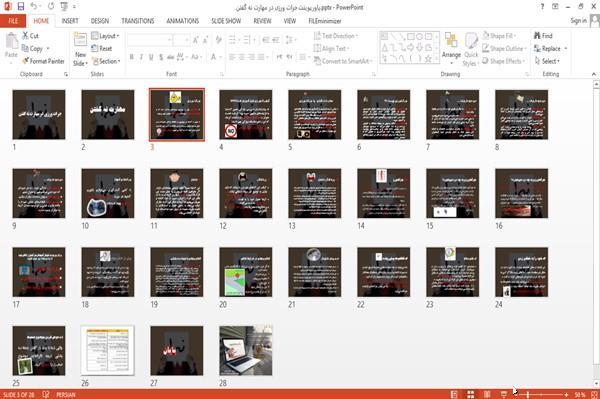The height and width of the screenshot is (399, 600).
Task: Click Sign in link
Action: click(578, 21)
